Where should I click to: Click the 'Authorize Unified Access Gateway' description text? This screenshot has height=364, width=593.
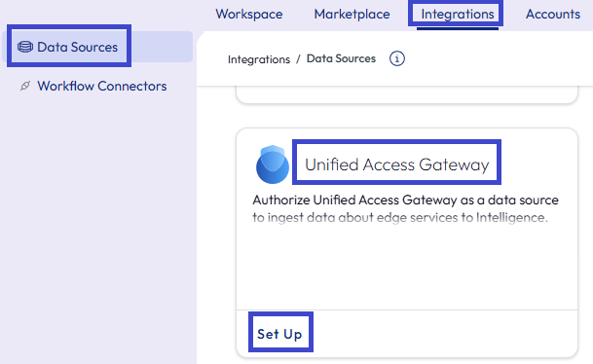405,208
